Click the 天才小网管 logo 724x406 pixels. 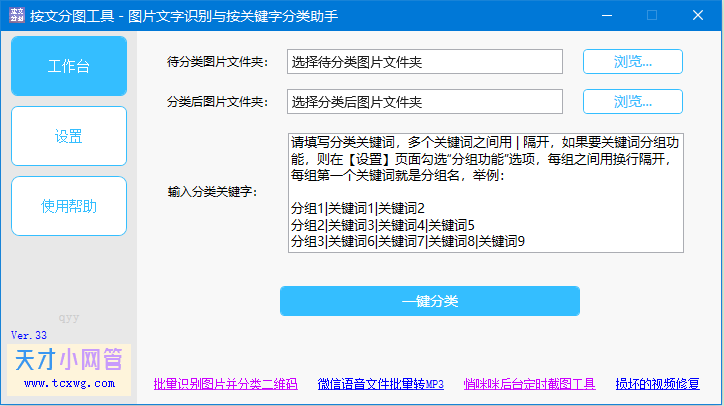pyautogui.click(x=69, y=360)
